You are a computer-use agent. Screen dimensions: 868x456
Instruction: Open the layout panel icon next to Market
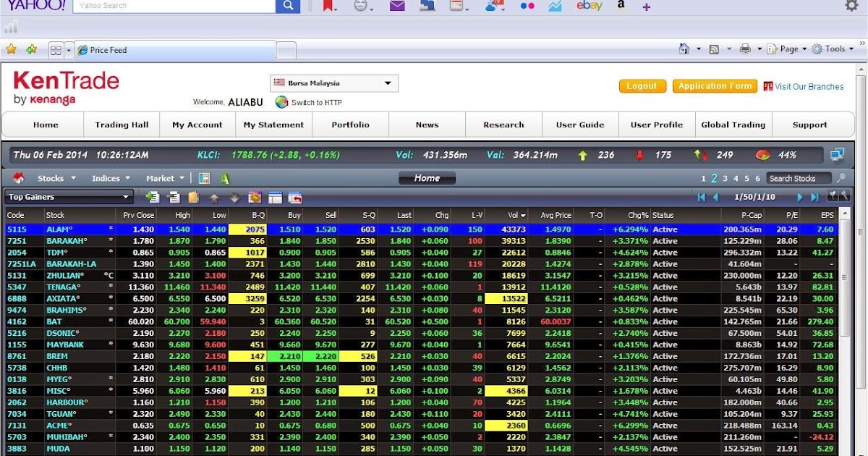(x=205, y=178)
